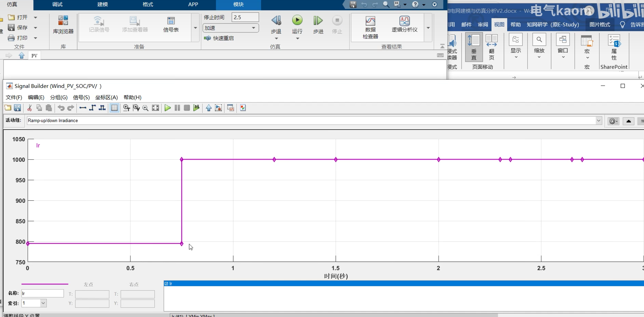This screenshot has height=317, width=644.
Task: Select the pulse signal icon
Action: (102, 108)
